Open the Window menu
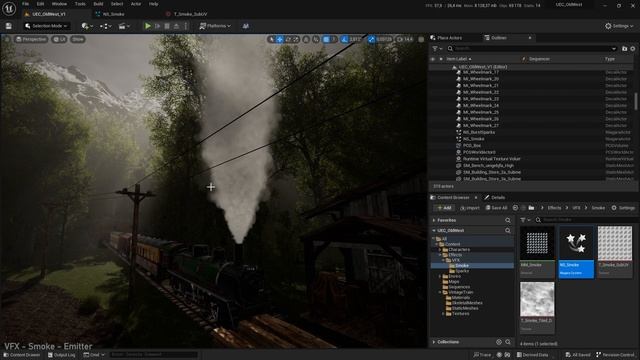Screen dimensions: 640x360 coord(59,4)
